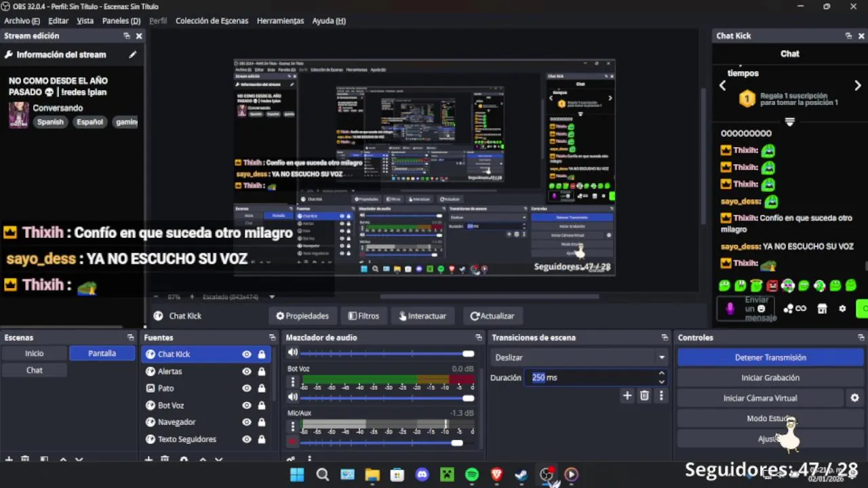Click Detener Transmisión
This screenshot has height=488, width=868.
click(770, 357)
